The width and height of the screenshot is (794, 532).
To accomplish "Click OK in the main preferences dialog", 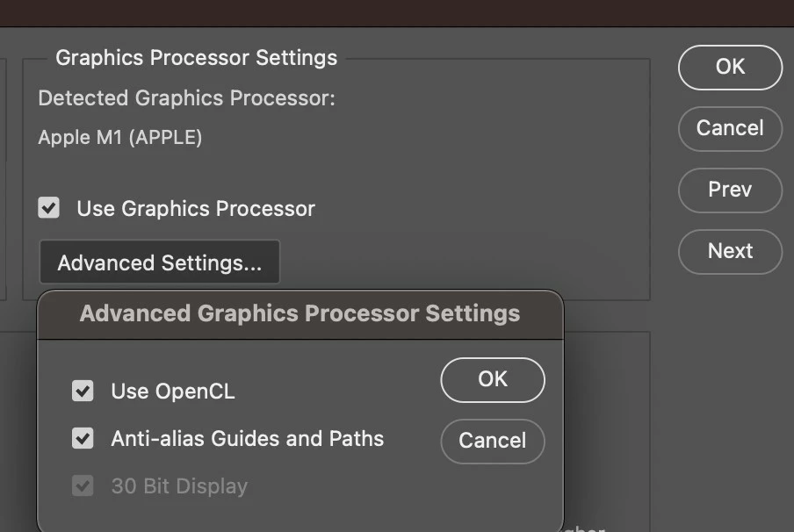I will click(730, 68).
